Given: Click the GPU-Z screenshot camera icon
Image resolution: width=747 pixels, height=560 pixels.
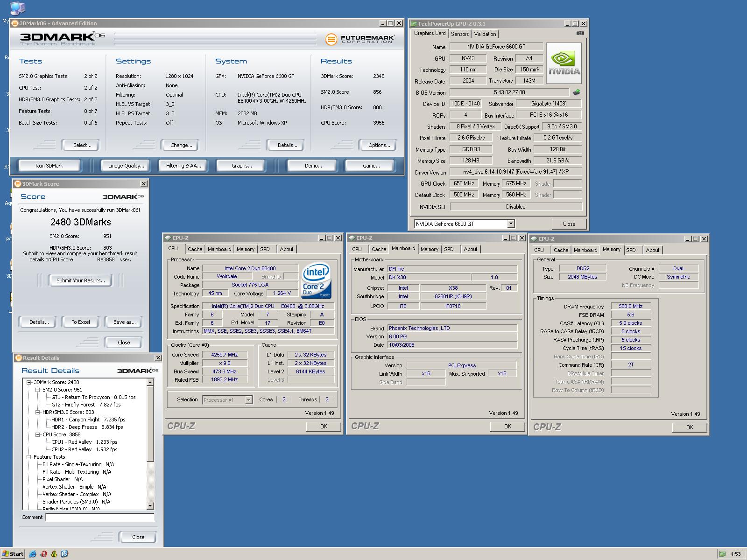Looking at the screenshot, I should 580,33.
